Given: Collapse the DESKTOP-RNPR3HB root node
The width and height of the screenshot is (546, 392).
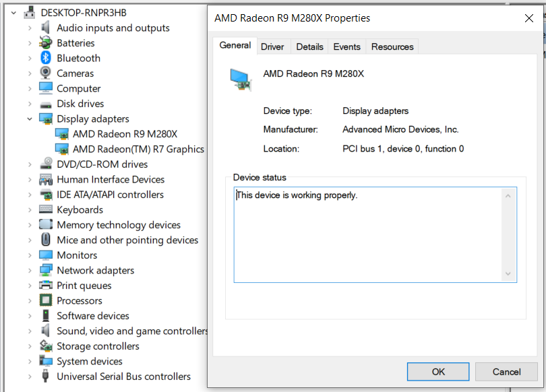Looking at the screenshot, I should [x=13, y=13].
